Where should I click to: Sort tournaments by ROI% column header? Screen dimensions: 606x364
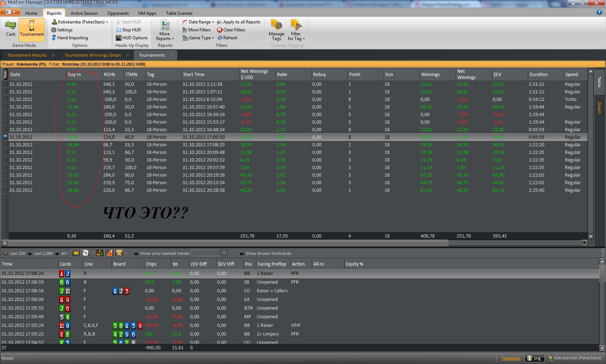pyautogui.click(x=113, y=74)
